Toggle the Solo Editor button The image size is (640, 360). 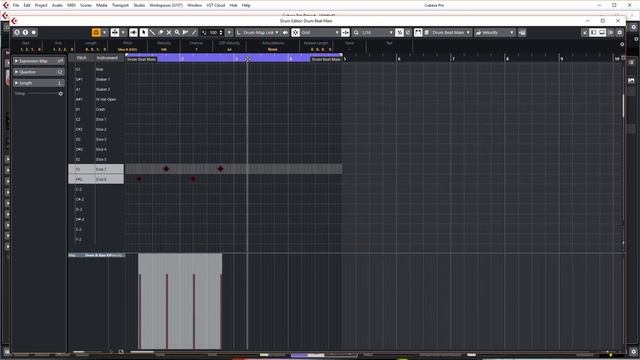[96, 32]
